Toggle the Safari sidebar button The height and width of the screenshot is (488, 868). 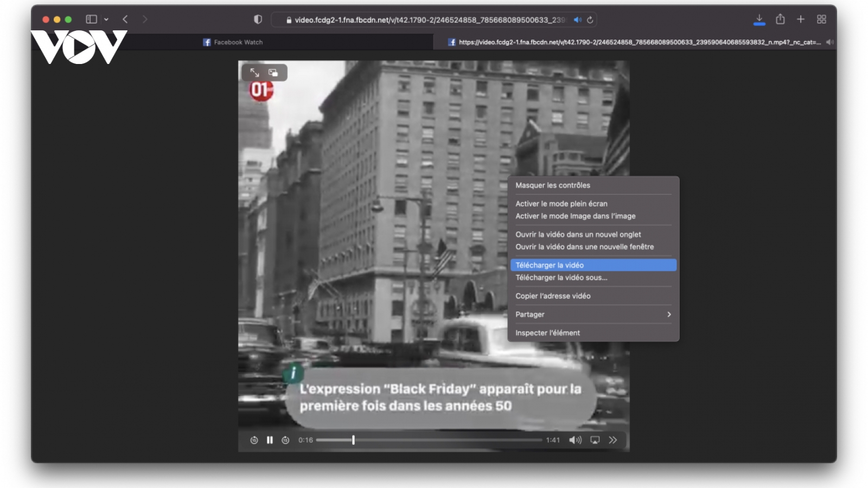pyautogui.click(x=91, y=20)
